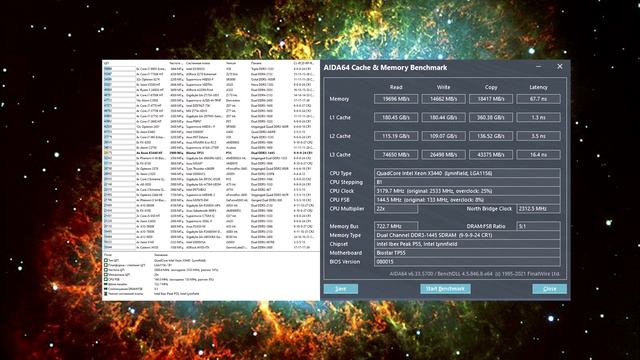Click the L3 Cache Latency value 16.4 ns
The height and width of the screenshot is (360, 640).
click(538, 155)
